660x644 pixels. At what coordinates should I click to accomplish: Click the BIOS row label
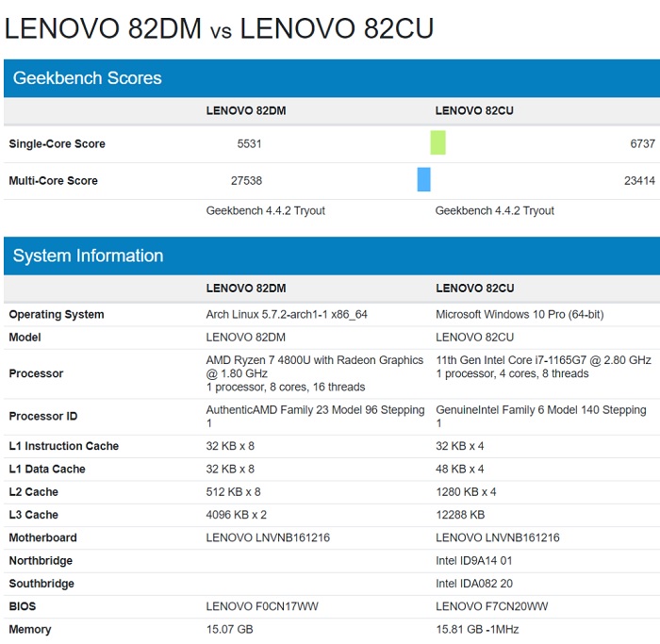23,606
